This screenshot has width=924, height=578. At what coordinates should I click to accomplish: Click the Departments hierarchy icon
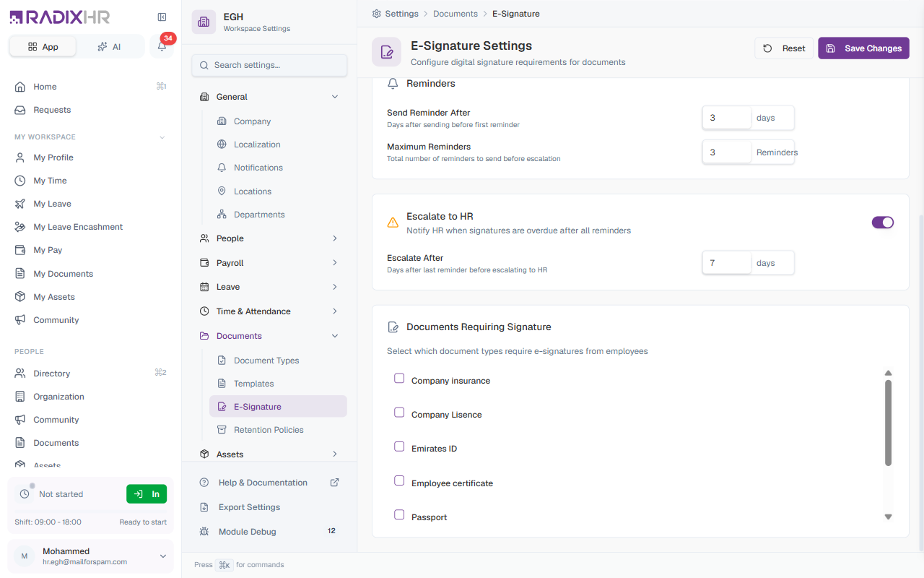222,215
